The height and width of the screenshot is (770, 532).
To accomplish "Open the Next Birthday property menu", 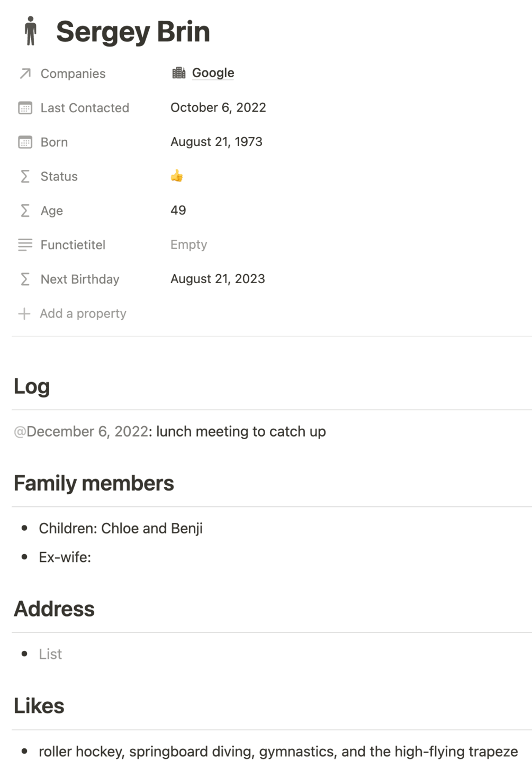I will coord(80,279).
